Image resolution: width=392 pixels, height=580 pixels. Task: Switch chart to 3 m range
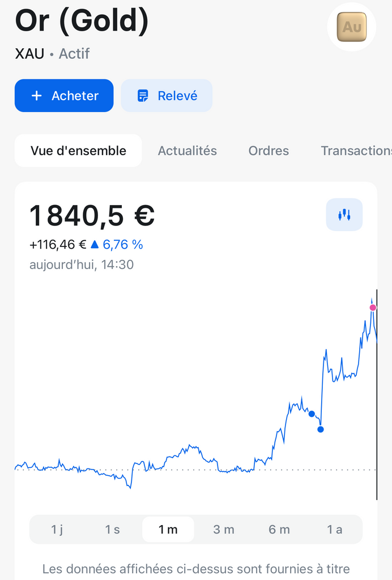pyautogui.click(x=224, y=530)
